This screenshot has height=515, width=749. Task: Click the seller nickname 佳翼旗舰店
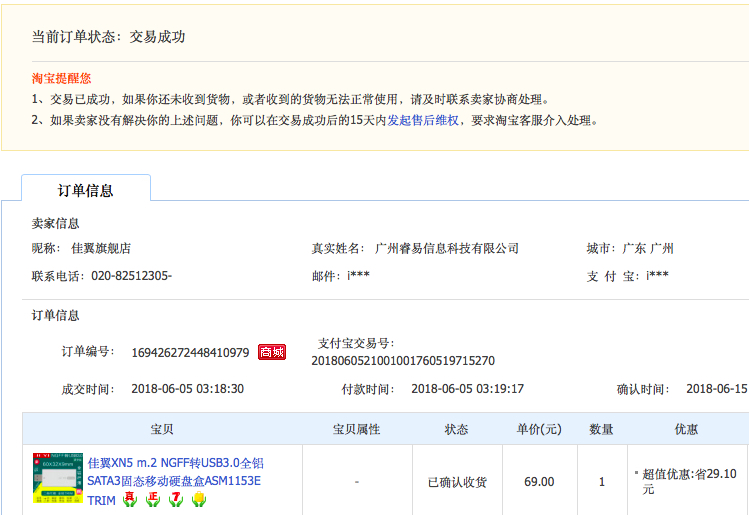tap(101, 248)
